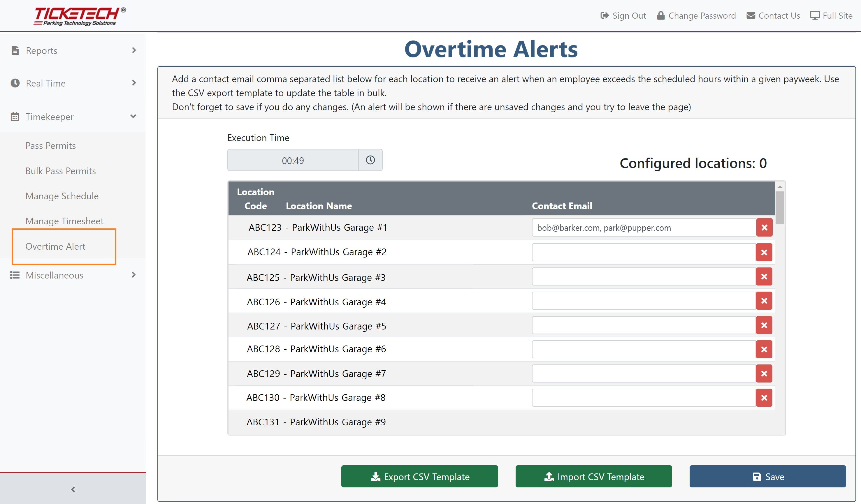Click the Export CSV Template button

coord(419,476)
